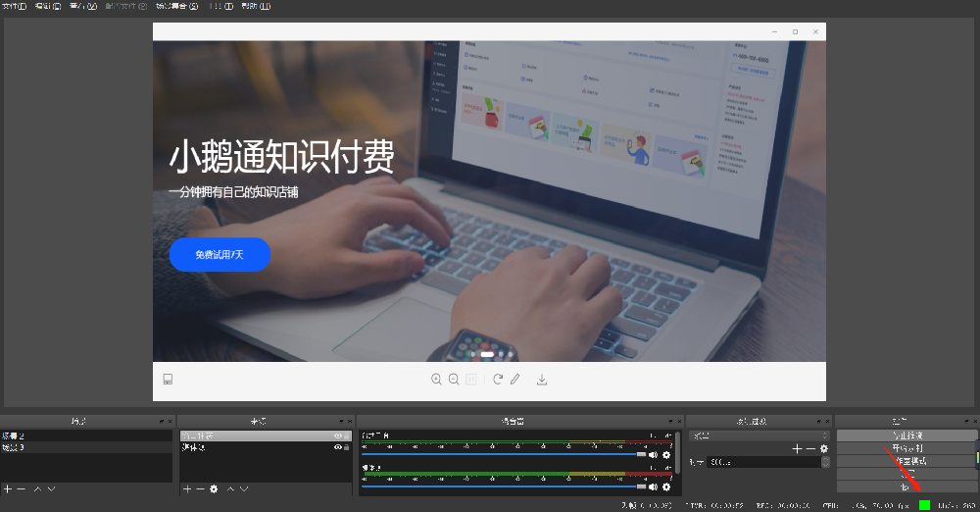Open 设置 settings in Controls panel
This screenshot has height=512, width=980.
tap(906, 474)
